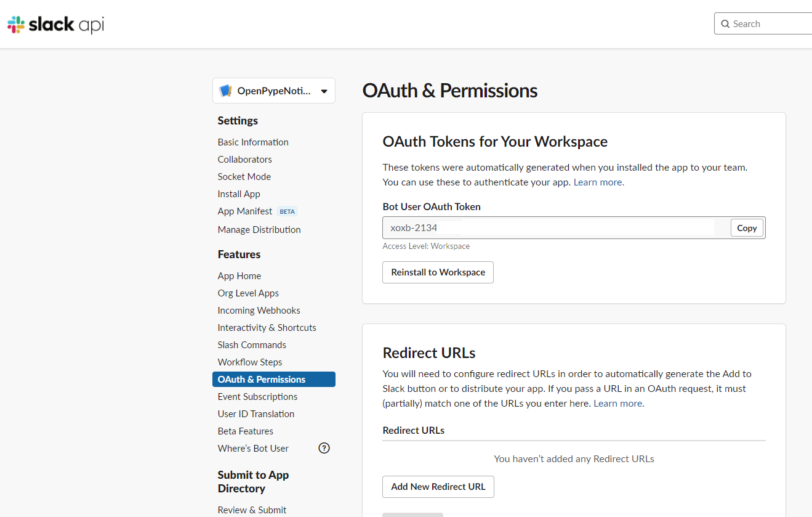812x517 pixels.
Task: Open Basic Information settings page
Action: pyautogui.click(x=253, y=142)
